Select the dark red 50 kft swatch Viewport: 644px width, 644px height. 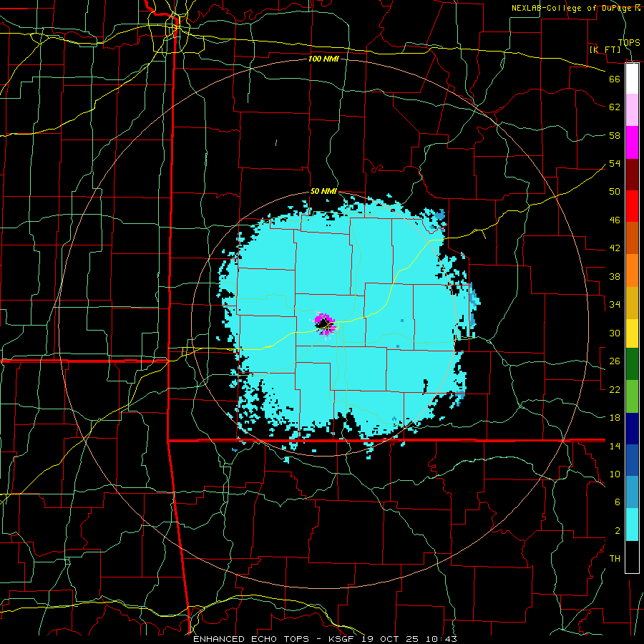[x=632, y=175]
